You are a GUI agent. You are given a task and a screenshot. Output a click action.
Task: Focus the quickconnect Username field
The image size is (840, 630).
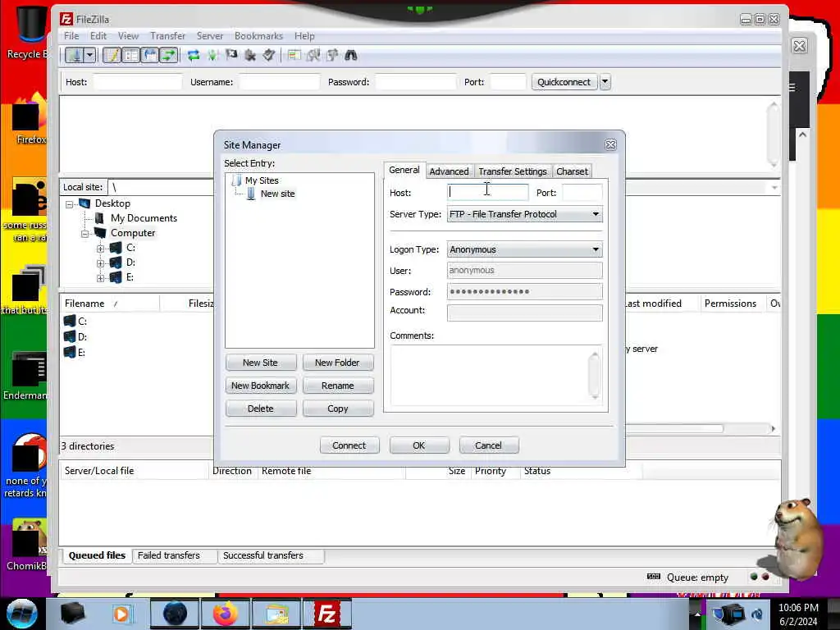point(279,82)
